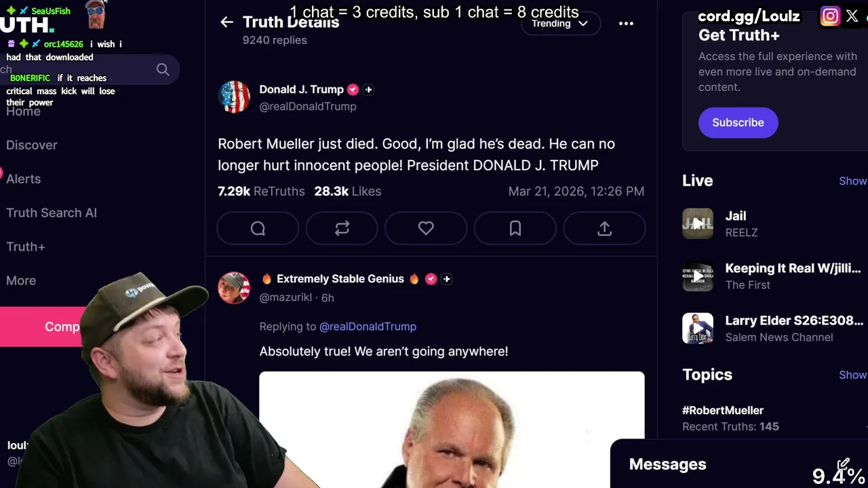Open the @realDonaldTrump reply link
868x488 pixels.
click(368, 327)
